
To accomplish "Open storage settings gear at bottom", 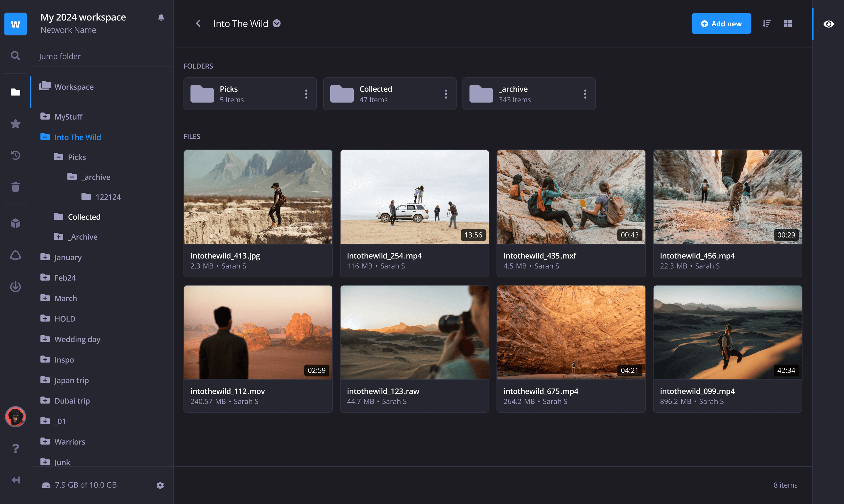I will (160, 485).
